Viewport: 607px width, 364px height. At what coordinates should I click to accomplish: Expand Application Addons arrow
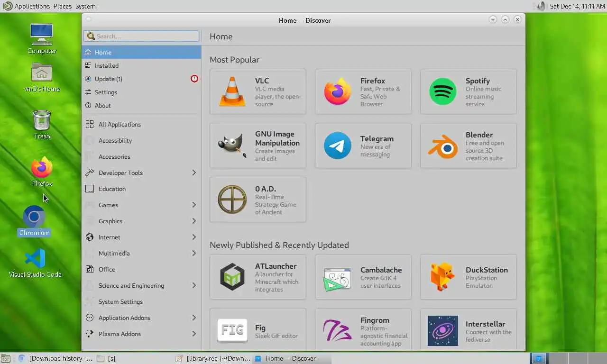pyautogui.click(x=194, y=318)
